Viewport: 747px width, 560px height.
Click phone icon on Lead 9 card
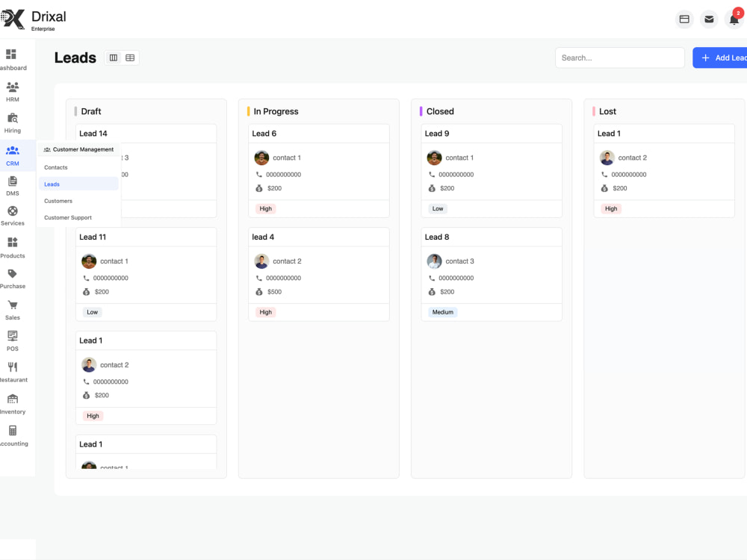pos(432,175)
